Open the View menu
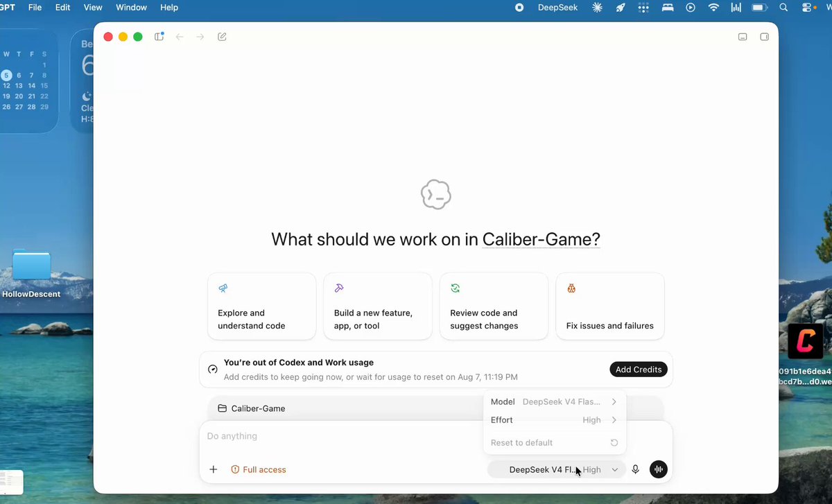Image resolution: width=832 pixels, height=504 pixels. point(93,8)
